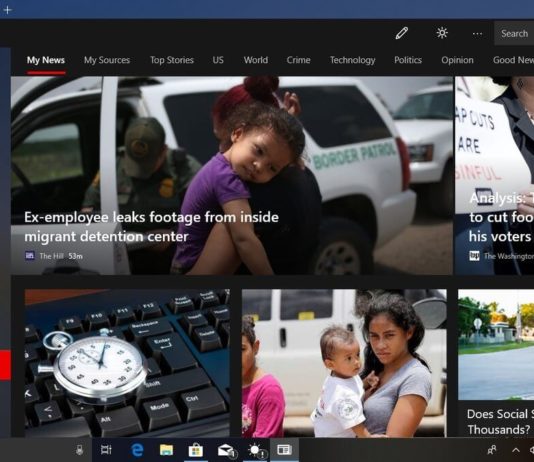The height and width of the screenshot is (462, 534).
Task: Open the Mail app from the taskbar
Action: coord(226,450)
